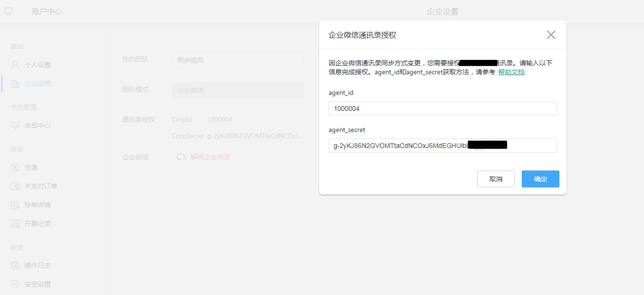
Task: Click the 操作日志 log icon
Action: click(15, 265)
